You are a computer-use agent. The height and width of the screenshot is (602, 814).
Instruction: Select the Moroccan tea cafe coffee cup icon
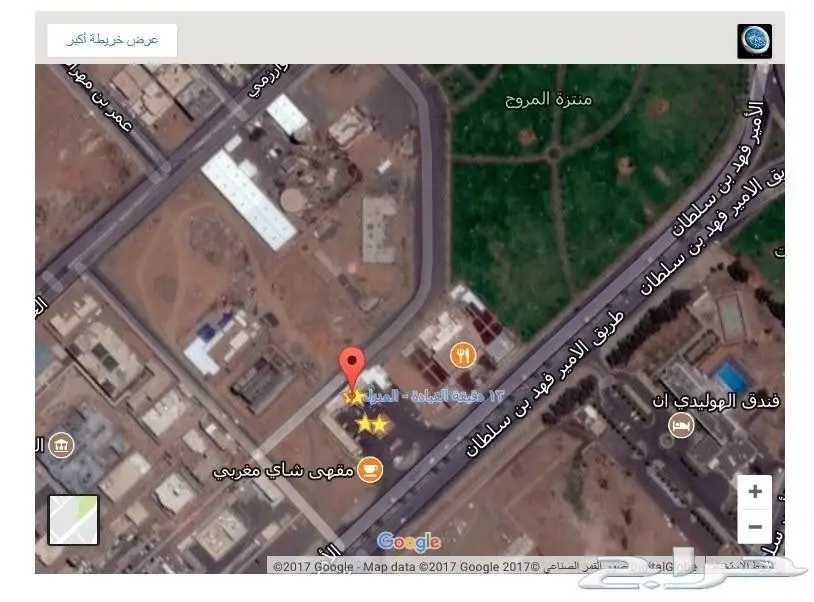370,468
